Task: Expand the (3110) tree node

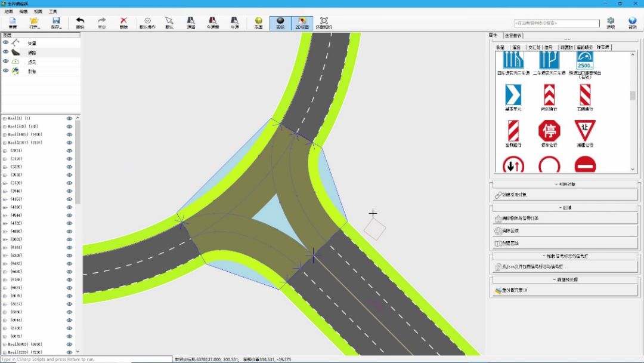Action: click(5, 159)
